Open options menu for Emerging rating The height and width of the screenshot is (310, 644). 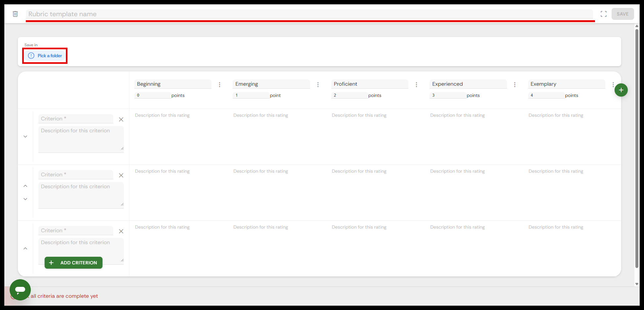pos(318,85)
